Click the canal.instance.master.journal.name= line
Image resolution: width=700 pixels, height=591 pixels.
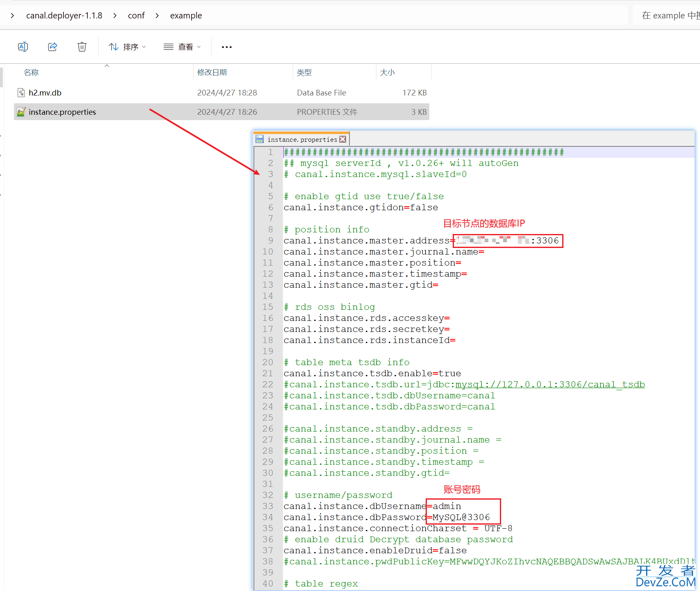(x=384, y=252)
